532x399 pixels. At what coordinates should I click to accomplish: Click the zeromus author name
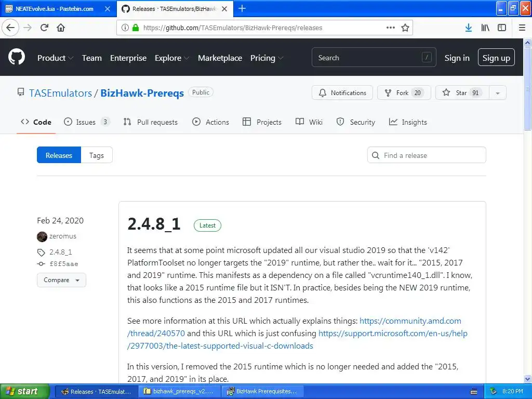coord(63,236)
